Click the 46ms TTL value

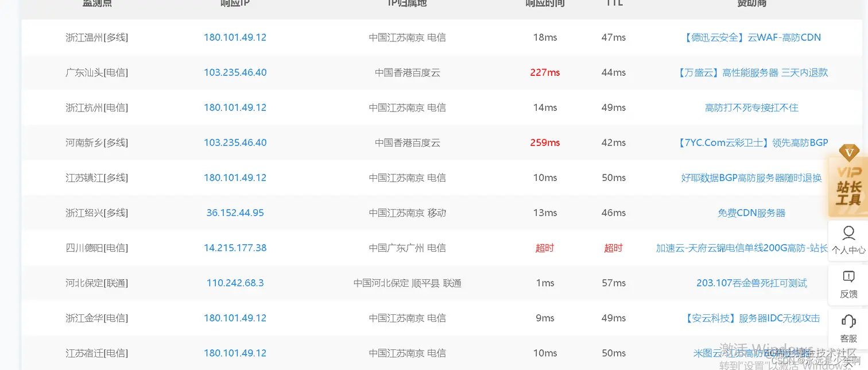pos(614,213)
